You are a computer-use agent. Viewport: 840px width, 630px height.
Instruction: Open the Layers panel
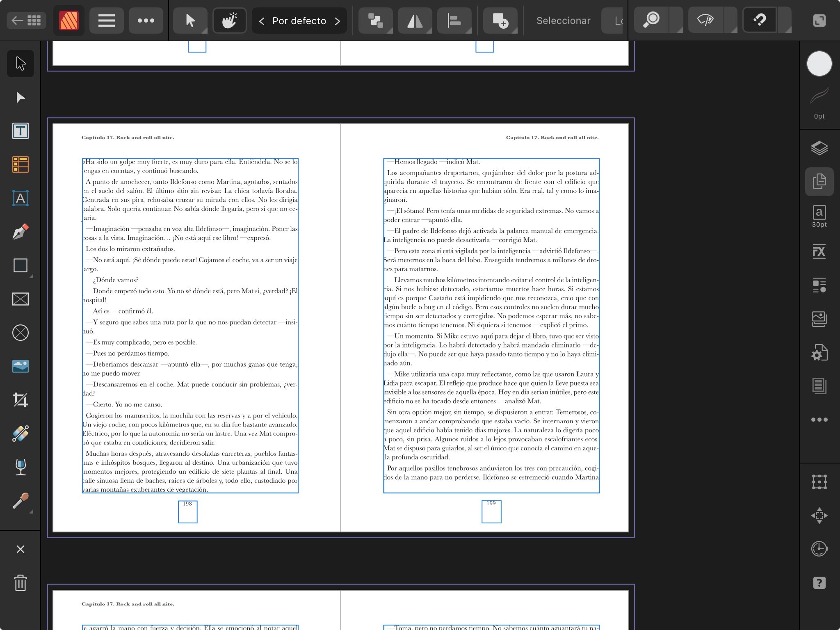(819, 148)
